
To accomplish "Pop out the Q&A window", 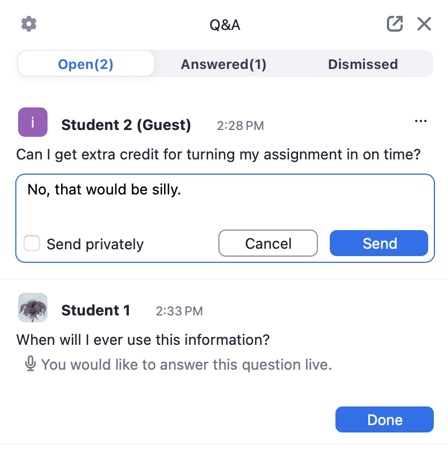I will pos(394,24).
